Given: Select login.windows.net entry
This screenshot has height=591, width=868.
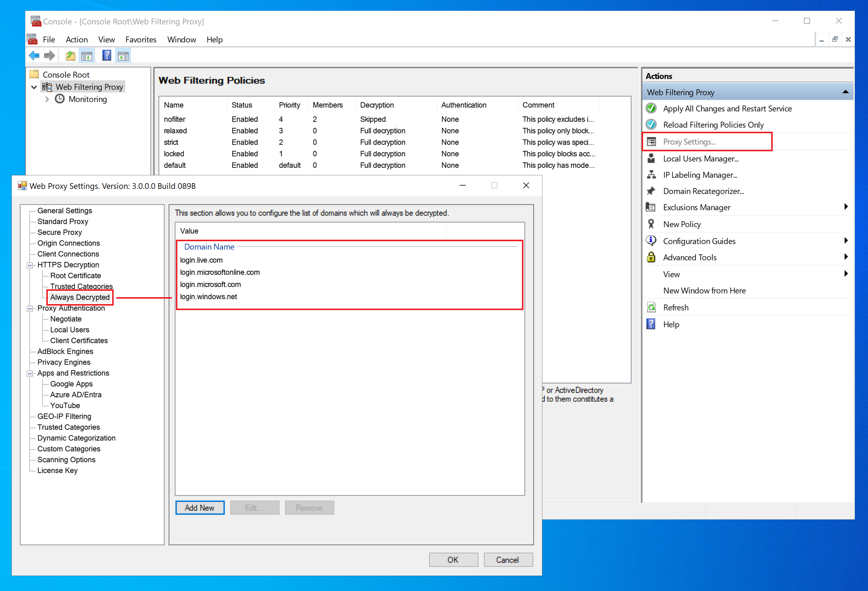Looking at the screenshot, I should tap(208, 297).
